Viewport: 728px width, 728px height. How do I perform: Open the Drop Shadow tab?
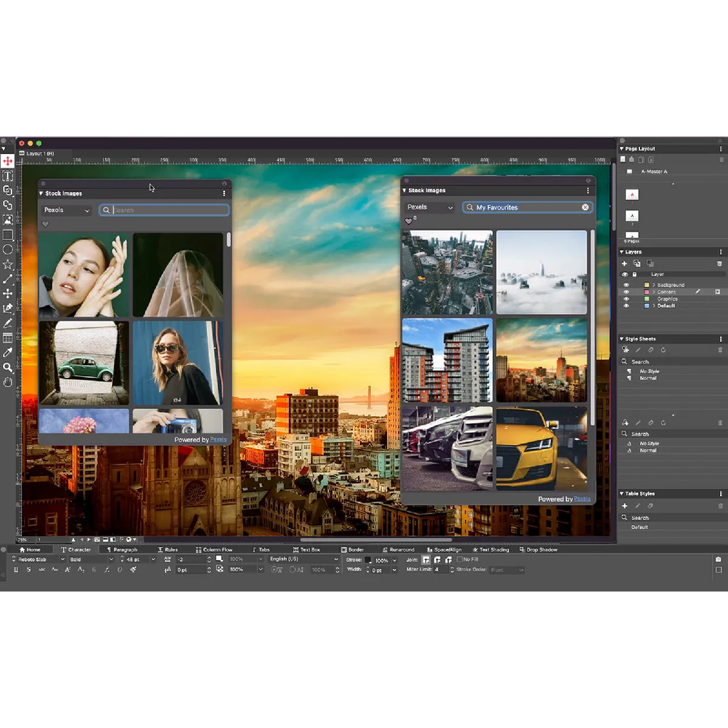[539, 550]
